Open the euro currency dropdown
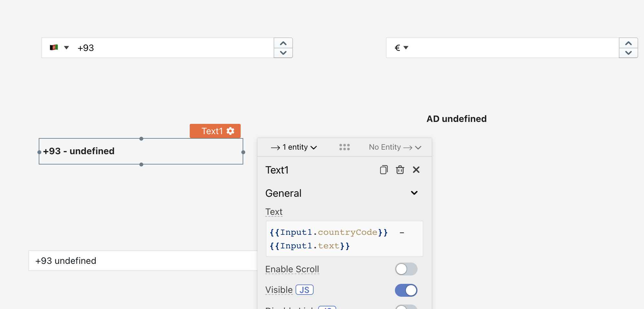644x309 pixels. click(401, 48)
